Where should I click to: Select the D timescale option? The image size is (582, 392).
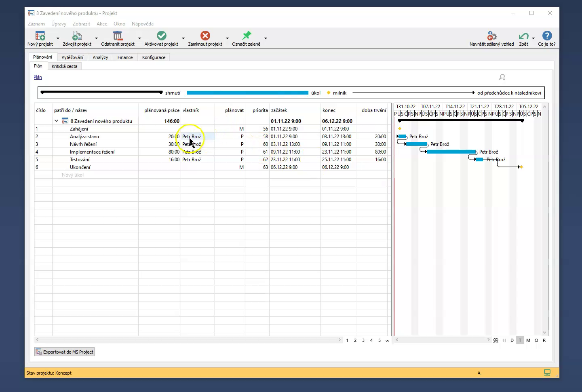pyautogui.click(x=512, y=340)
